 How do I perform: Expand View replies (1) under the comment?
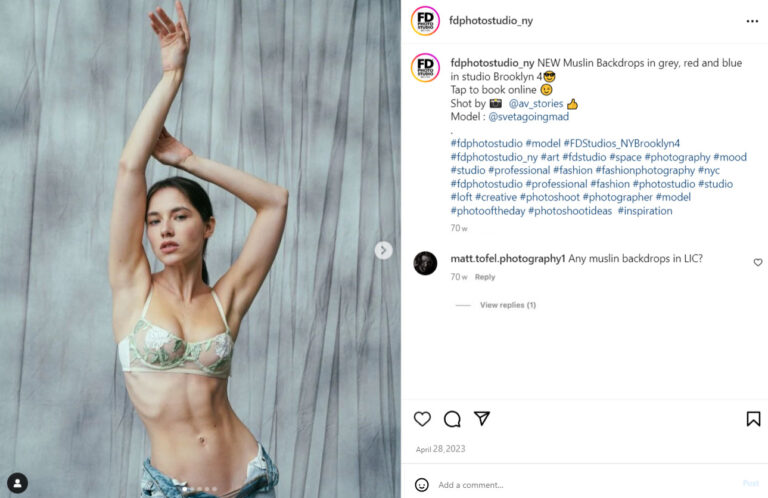point(508,305)
